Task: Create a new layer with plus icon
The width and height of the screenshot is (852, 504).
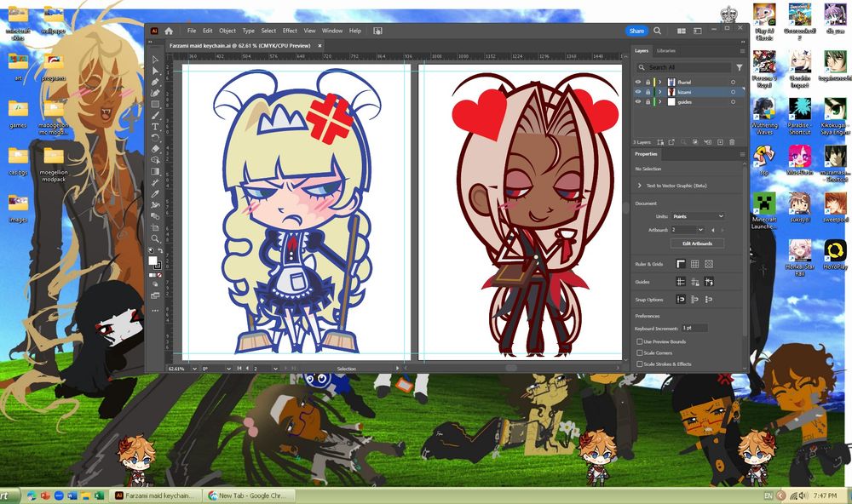Action: point(720,142)
